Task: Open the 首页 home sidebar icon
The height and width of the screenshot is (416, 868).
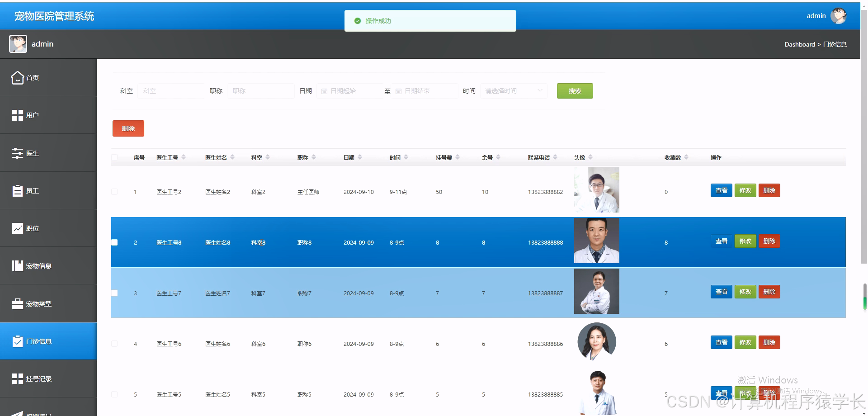Action: coord(18,77)
